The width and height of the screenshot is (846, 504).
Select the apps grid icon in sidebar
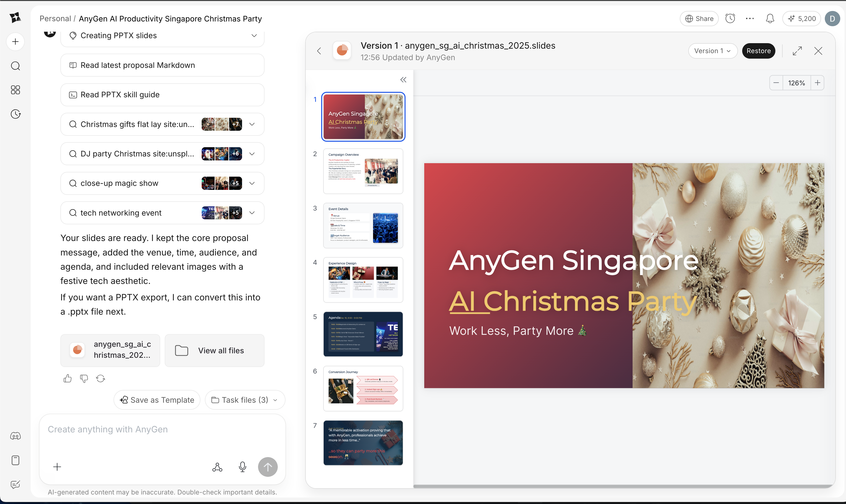[x=15, y=90]
